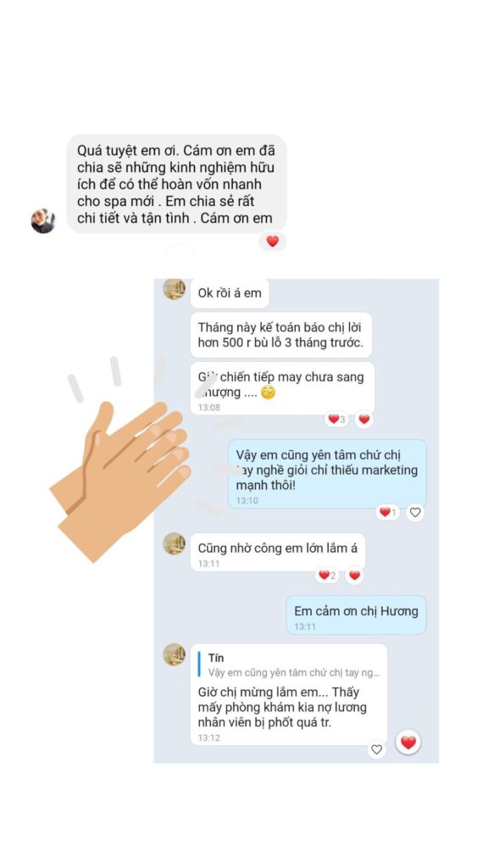Viewport: 488px width, 868px height.
Task: Select the "Quá tuyệt em ơi" message bubble
Action: (176, 183)
